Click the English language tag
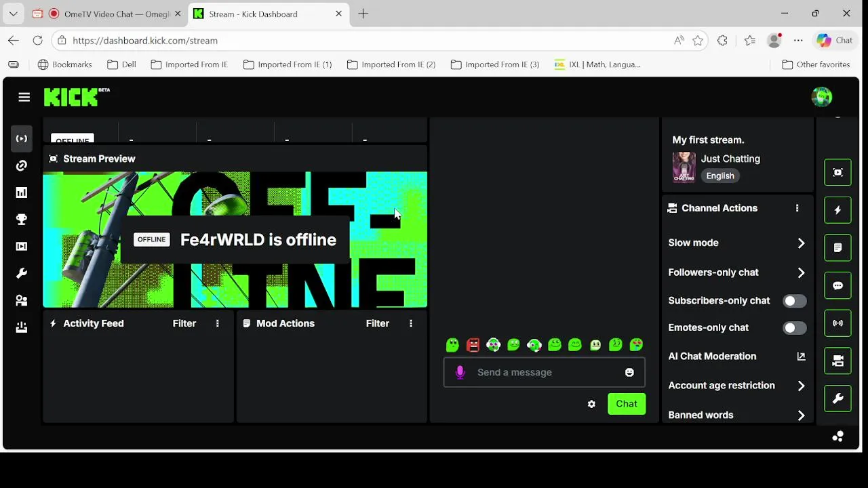This screenshot has width=868, height=488. click(x=720, y=176)
